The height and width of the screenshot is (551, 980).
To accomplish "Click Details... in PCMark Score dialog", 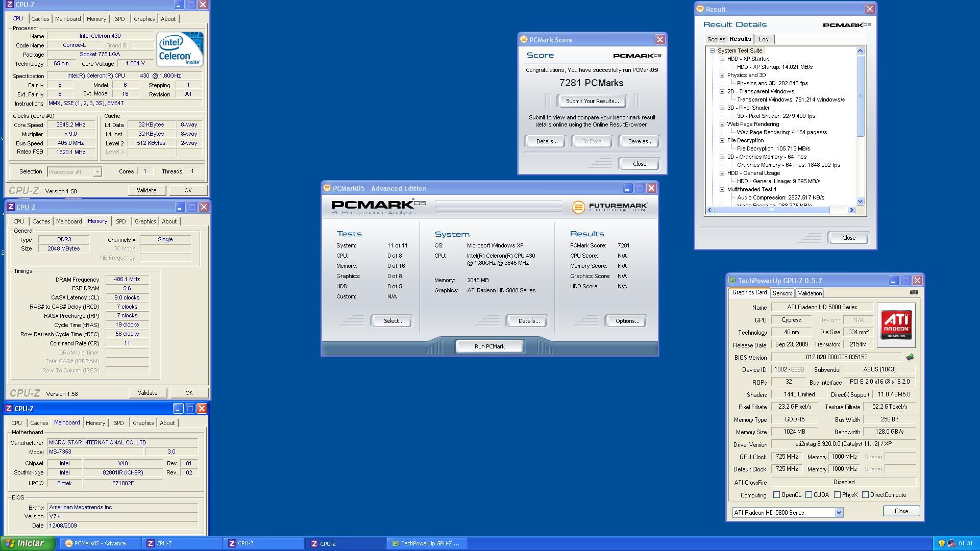I will click(546, 141).
